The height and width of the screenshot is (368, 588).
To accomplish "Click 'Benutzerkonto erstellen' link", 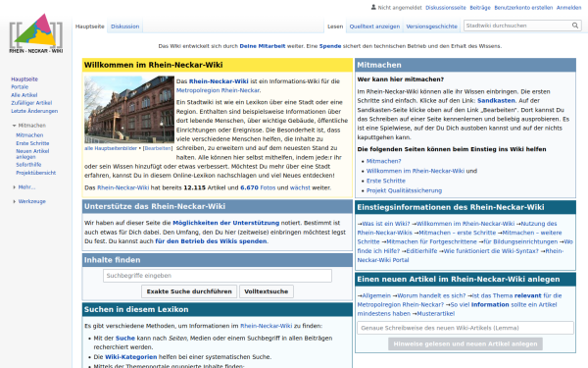I will pos(523,8).
